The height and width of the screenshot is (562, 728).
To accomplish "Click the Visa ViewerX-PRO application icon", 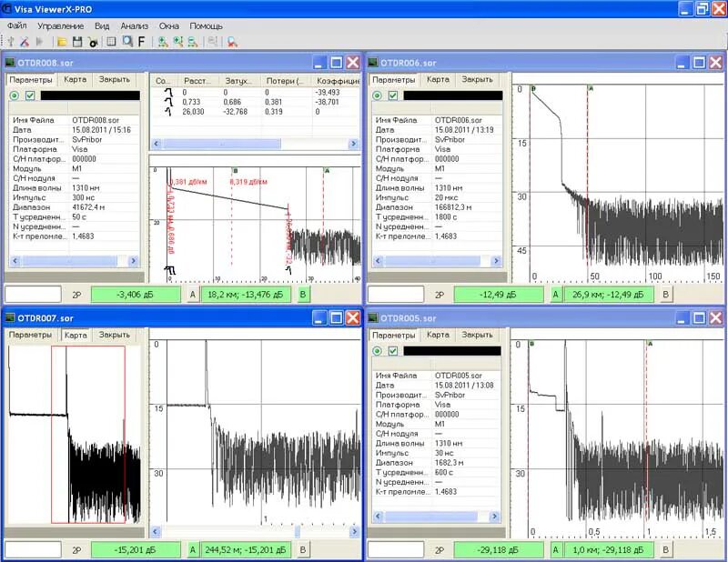I will (x=7, y=8).
